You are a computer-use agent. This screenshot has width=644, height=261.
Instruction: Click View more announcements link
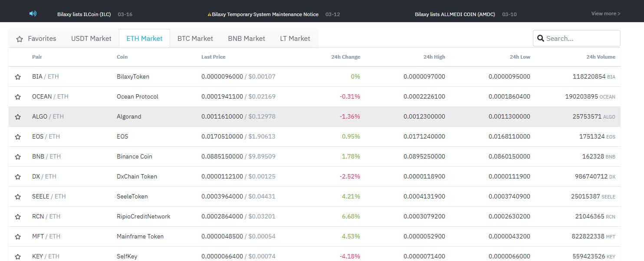pos(606,13)
